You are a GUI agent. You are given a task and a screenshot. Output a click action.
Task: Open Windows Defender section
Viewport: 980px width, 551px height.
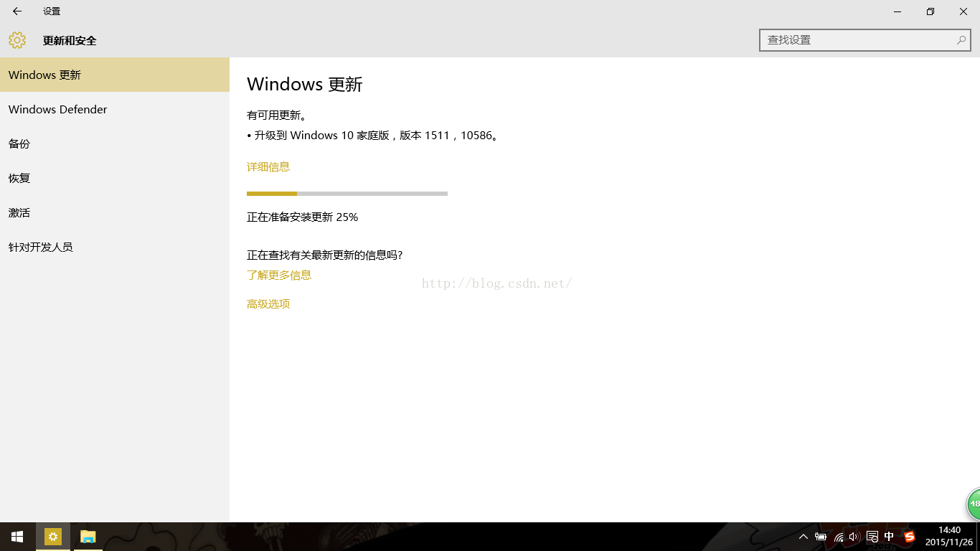(115, 109)
